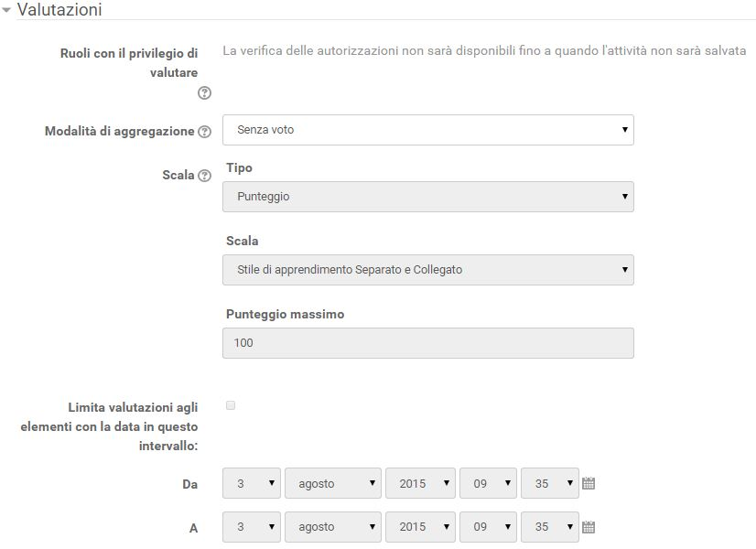Open Da day dropdown showing 3

[252, 483]
